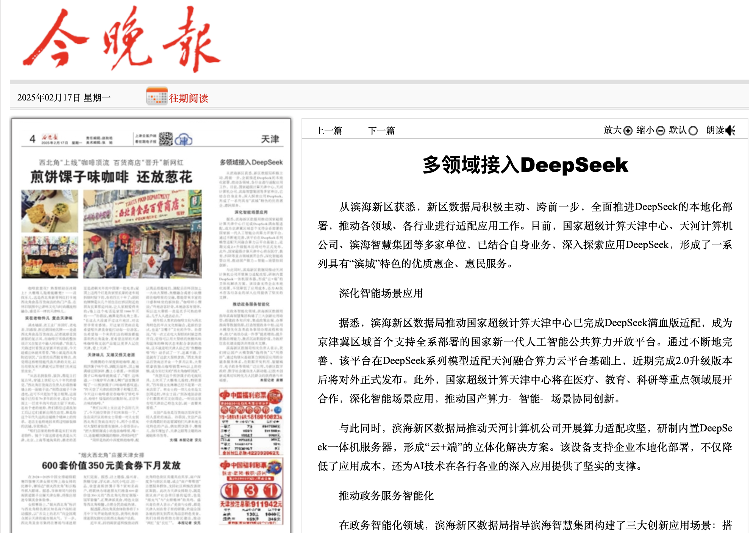Viewport: 756px width, 533px height.
Task: Click paragraph starting 与此同时
Action: pos(525,447)
